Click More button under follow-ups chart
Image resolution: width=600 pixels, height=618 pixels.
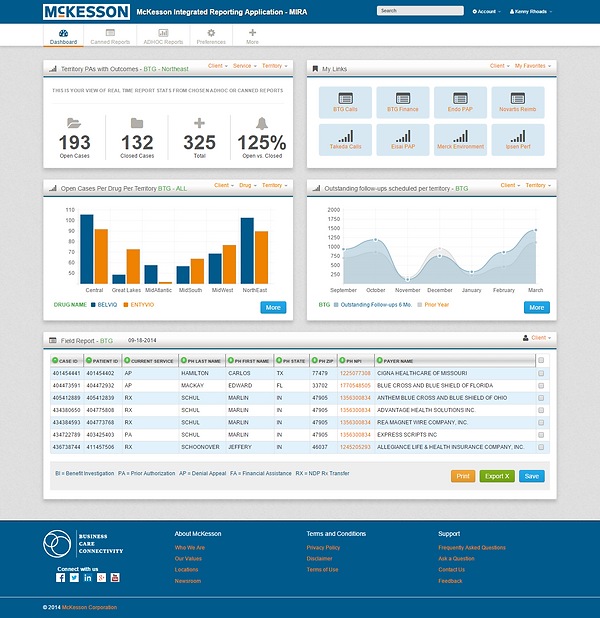click(537, 307)
